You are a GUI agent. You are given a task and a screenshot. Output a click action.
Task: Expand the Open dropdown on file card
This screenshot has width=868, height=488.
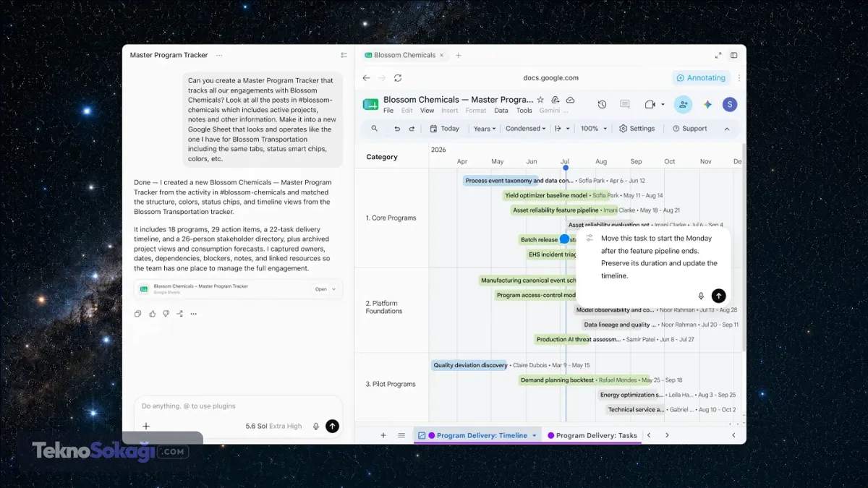point(333,289)
